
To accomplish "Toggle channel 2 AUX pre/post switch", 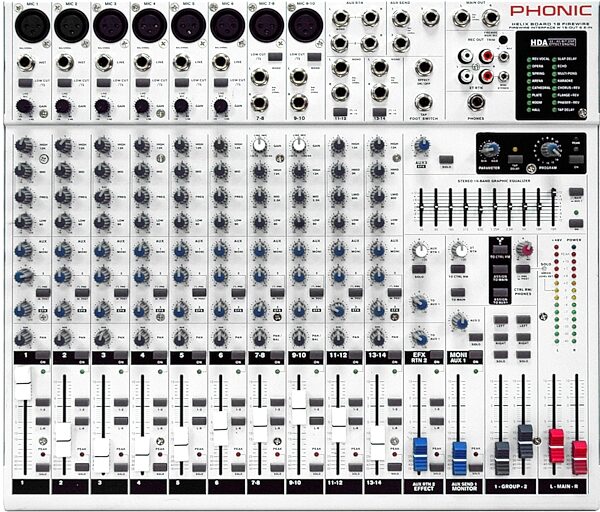I will [82, 293].
